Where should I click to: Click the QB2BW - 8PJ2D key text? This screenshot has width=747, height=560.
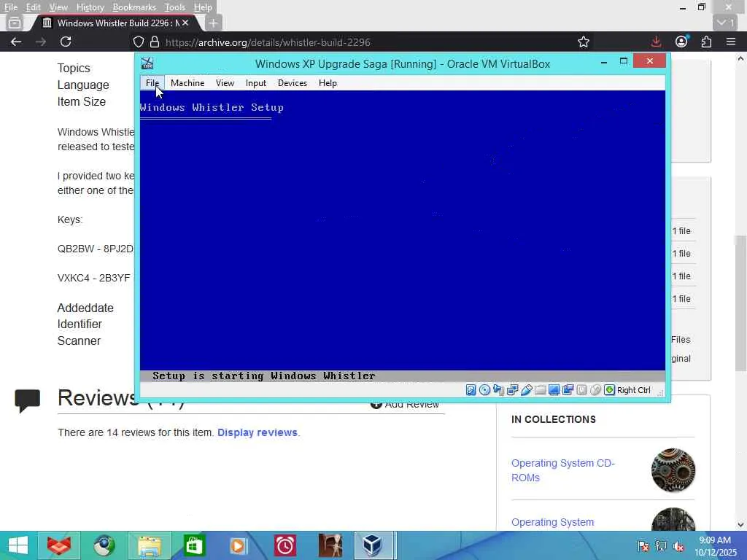pos(96,249)
